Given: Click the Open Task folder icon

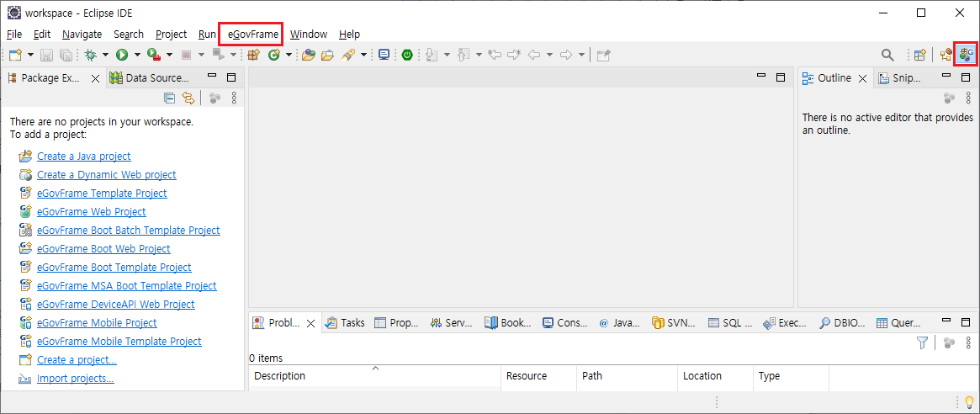Looking at the screenshot, I should click(327, 55).
